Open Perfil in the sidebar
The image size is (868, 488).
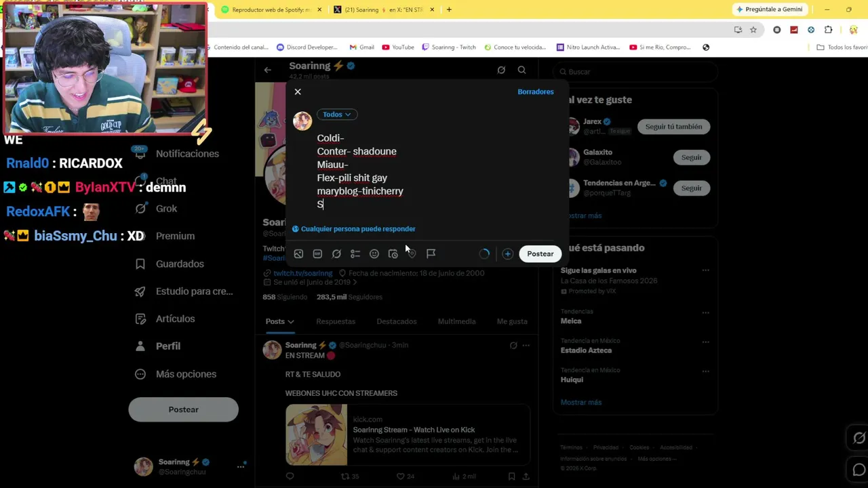(158, 346)
